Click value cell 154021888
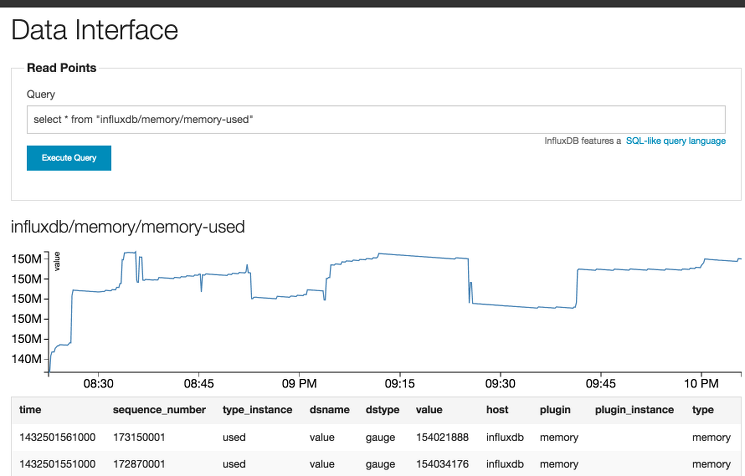Screen dimensions: 745x476 pos(442,437)
